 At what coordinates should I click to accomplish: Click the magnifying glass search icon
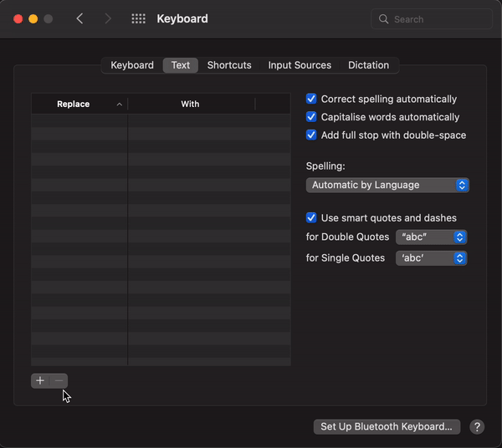(x=384, y=18)
